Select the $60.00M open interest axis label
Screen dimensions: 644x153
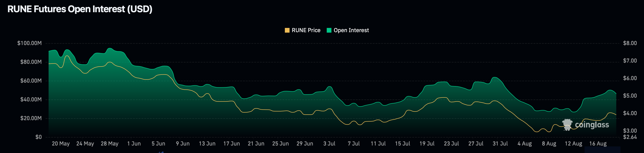point(31,81)
